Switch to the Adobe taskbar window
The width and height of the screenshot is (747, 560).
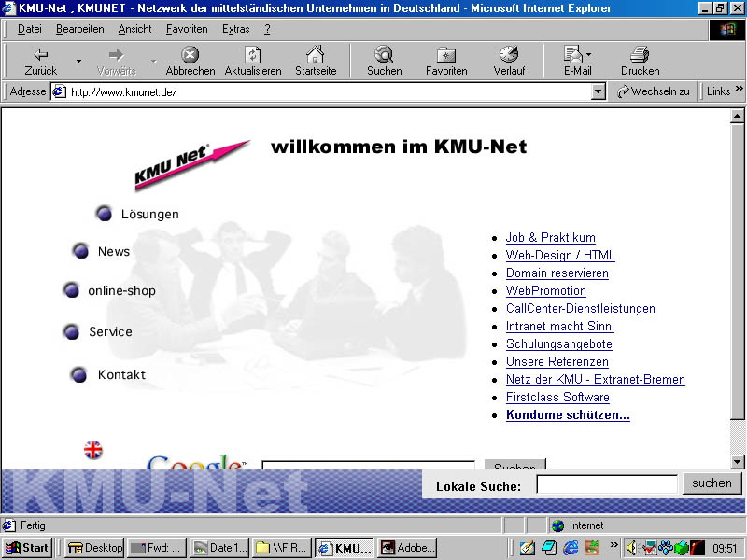click(407, 548)
